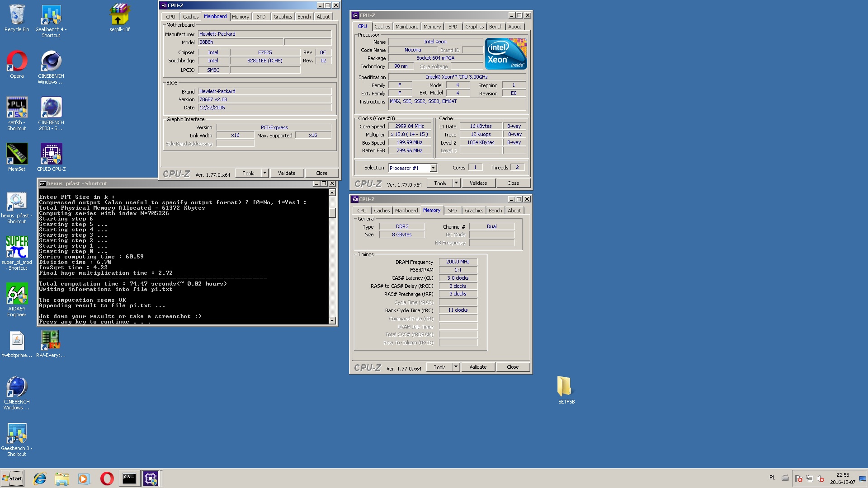Click the DRAM Frequency 200.0 MHz value
This screenshot has width=868, height=488.
458,262
